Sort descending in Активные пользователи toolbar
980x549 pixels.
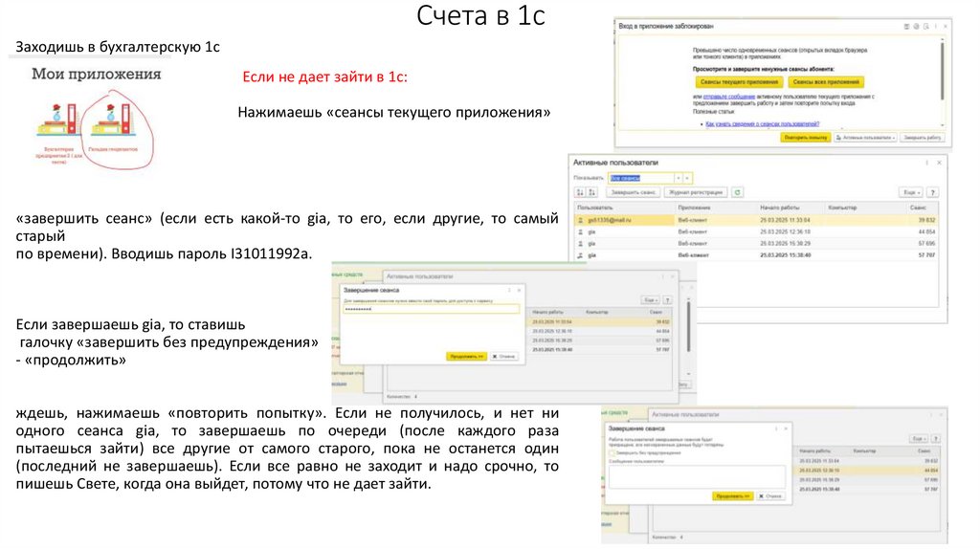(591, 192)
